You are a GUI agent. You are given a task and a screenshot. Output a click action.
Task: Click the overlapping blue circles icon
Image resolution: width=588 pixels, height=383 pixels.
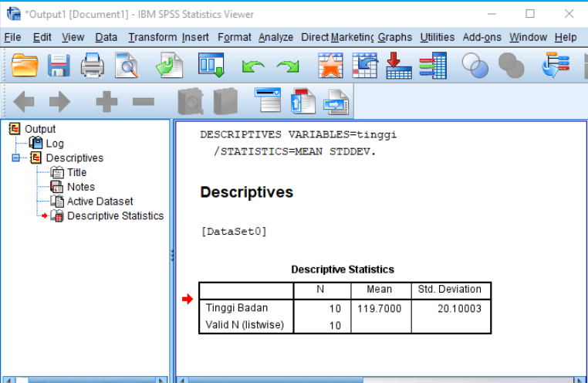[x=475, y=66]
